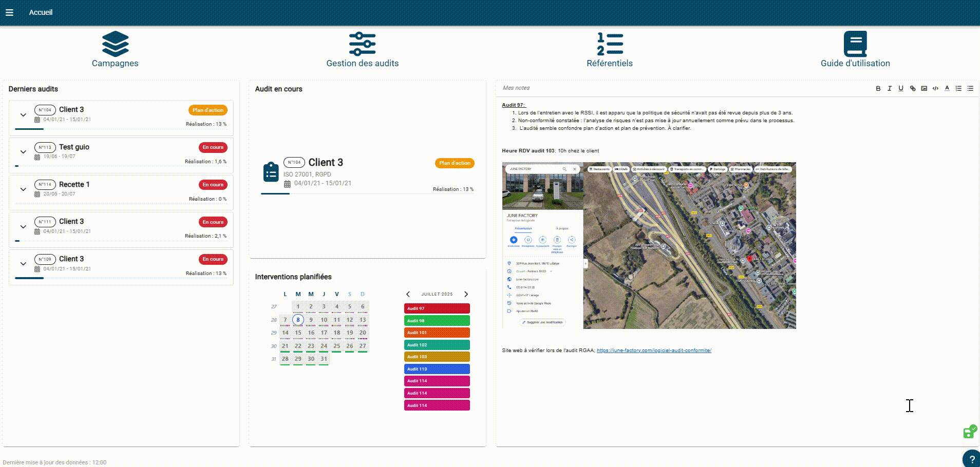This screenshot has width=980, height=467.
Task: Expand audit N°104 Client 3 row
Action: [23, 114]
